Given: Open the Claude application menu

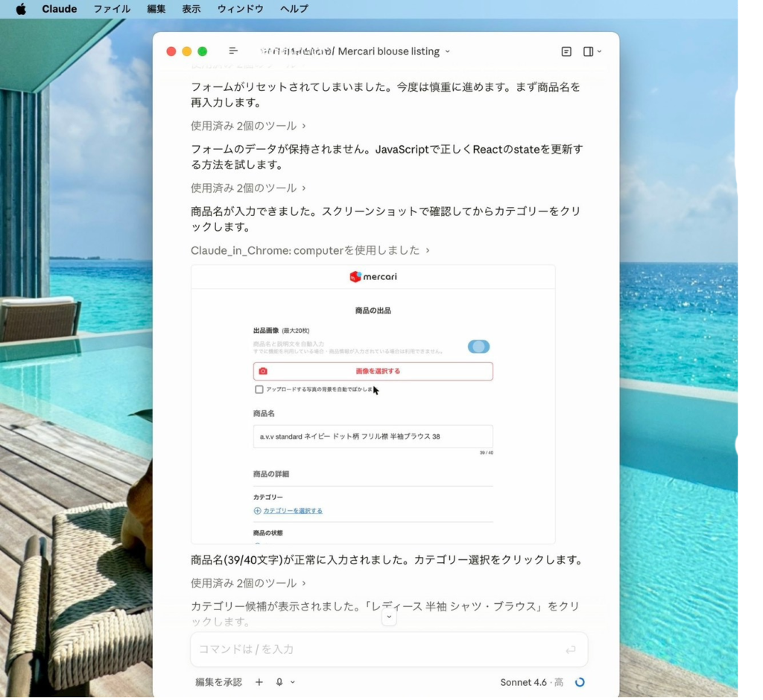Looking at the screenshot, I should (x=60, y=9).
